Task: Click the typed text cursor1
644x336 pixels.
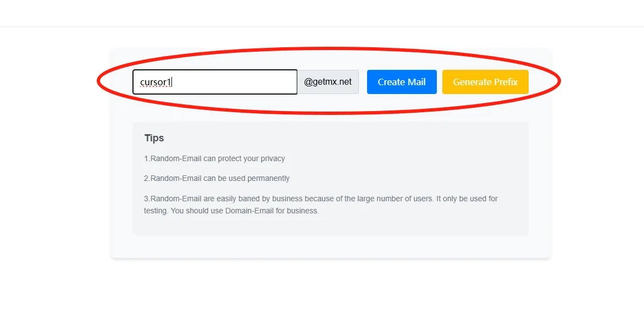Action: tap(156, 82)
